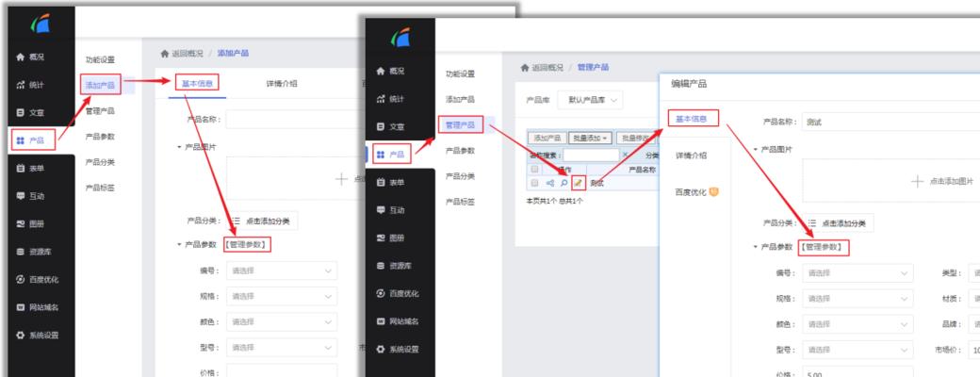980x377 pixels.
Task: Click 添加产品 button above product table
Action: click(x=547, y=138)
